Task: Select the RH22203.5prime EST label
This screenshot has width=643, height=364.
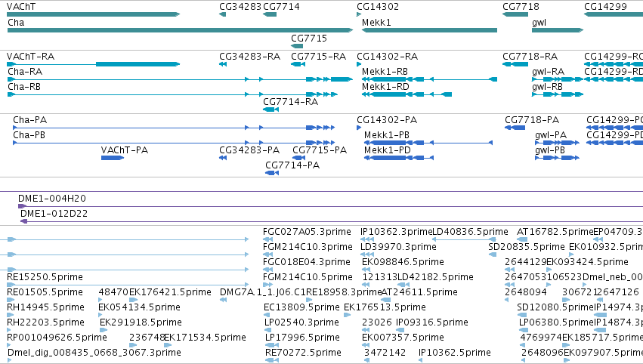Action: 45,323
